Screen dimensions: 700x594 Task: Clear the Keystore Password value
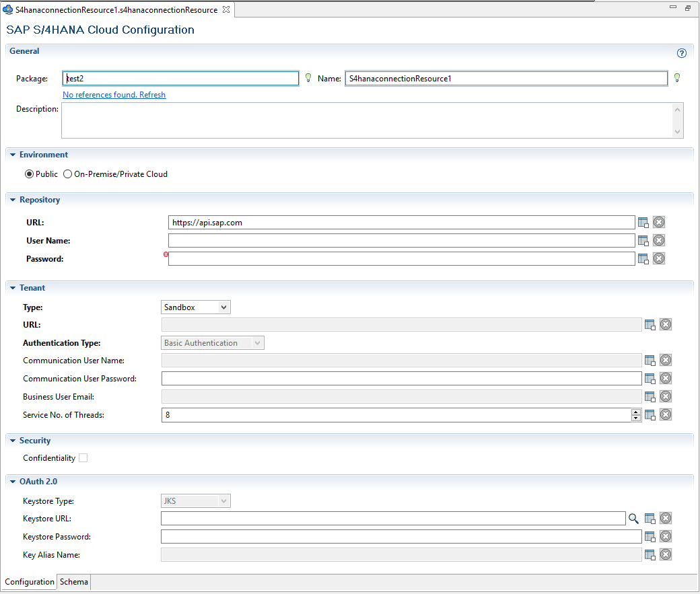coord(666,536)
